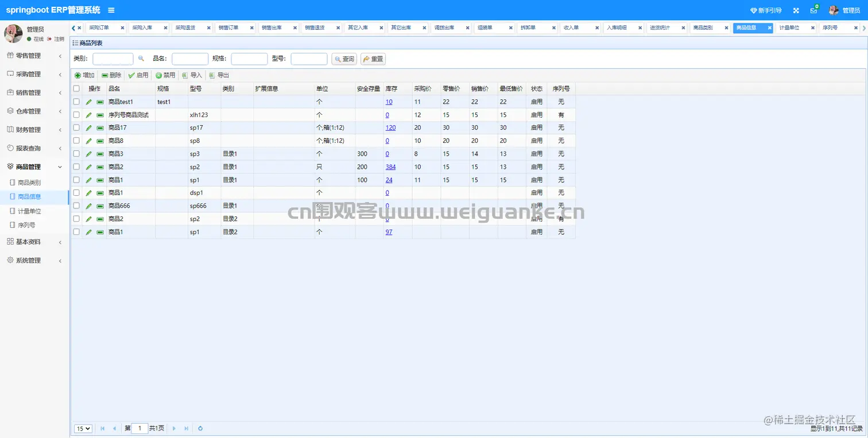Open the 新手引导 beginner guide
Screen dimensions: 868x438
766,10
